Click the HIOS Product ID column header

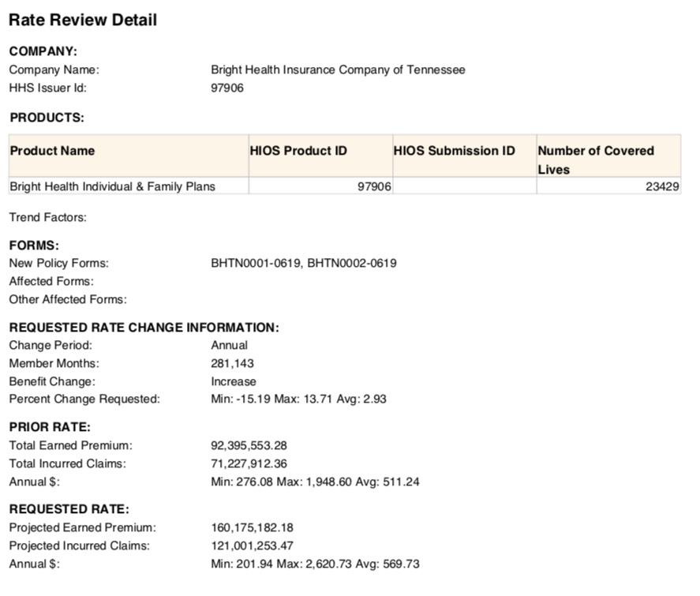(298, 151)
